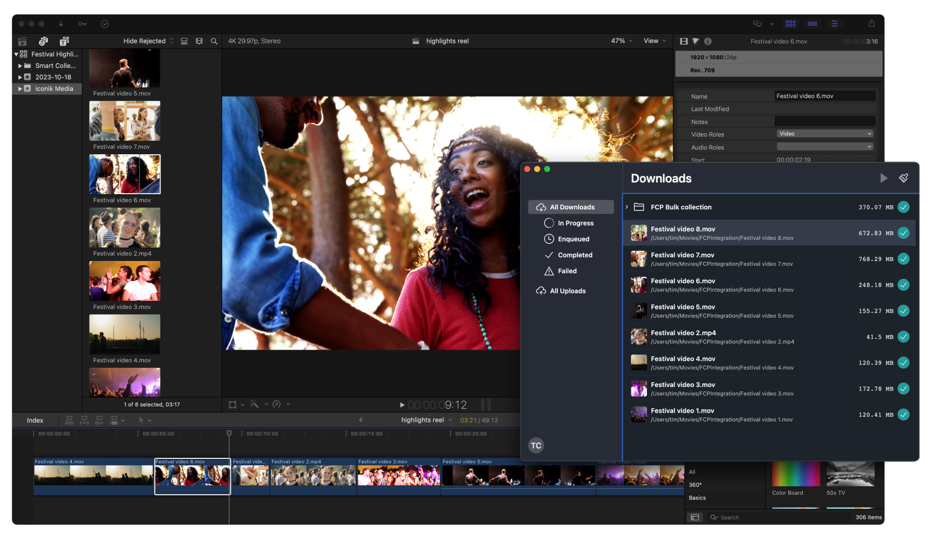The image size is (941, 560).
Task: Open the transform tool icon below viewer
Action: pos(233,404)
